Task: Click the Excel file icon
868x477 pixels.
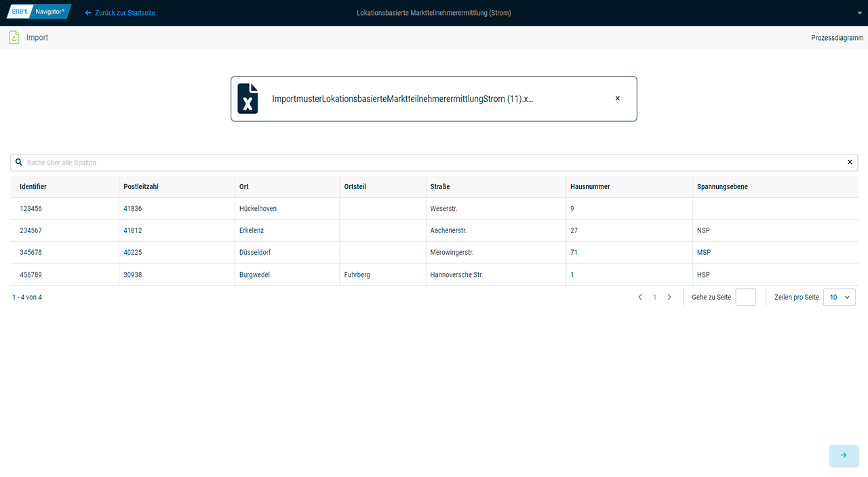Action: pyautogui.click(x=248, y=99)
